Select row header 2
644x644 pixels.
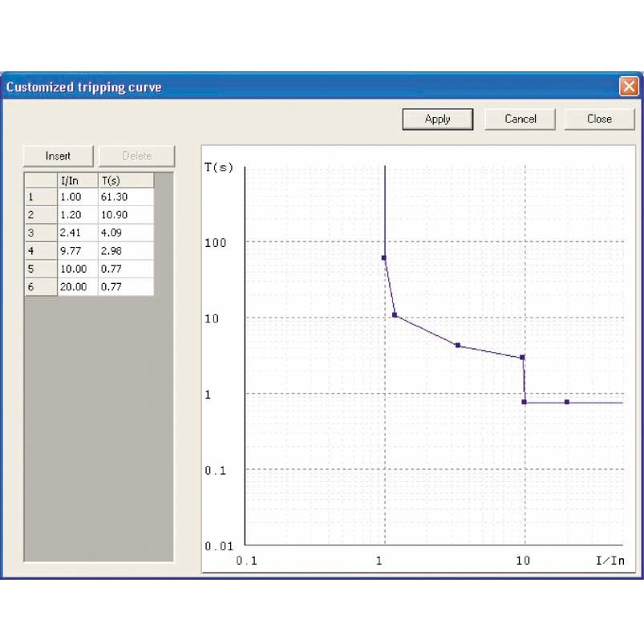coord(41,215)
